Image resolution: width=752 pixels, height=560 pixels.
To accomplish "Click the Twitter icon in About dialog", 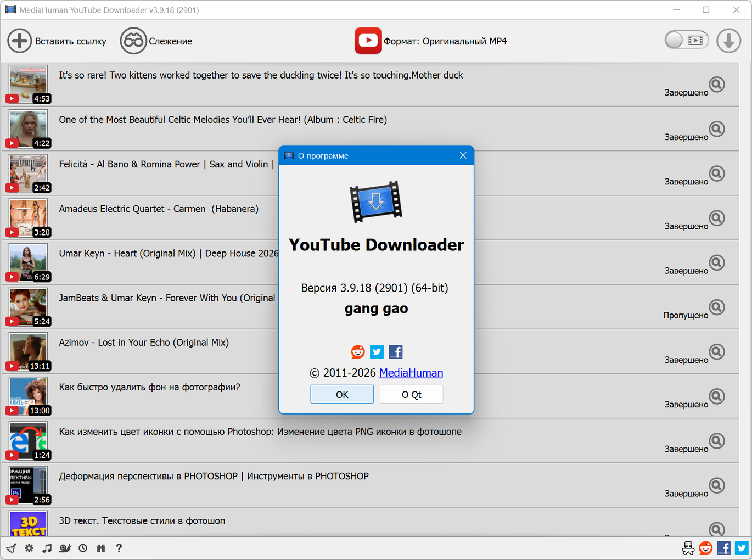I will (377, 352).
